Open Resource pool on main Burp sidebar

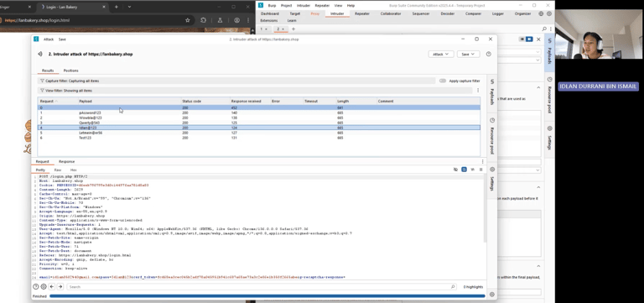pyautogui.click(x=550, y=96)
